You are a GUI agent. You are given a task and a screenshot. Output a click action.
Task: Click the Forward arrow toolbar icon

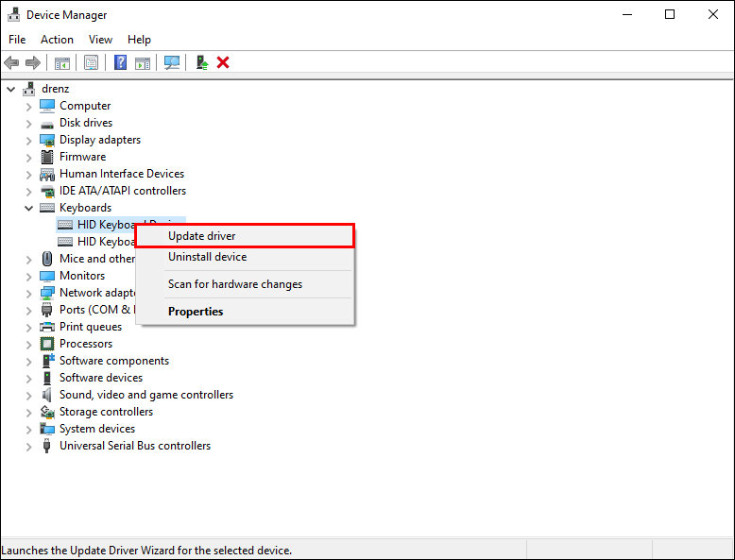33,62
